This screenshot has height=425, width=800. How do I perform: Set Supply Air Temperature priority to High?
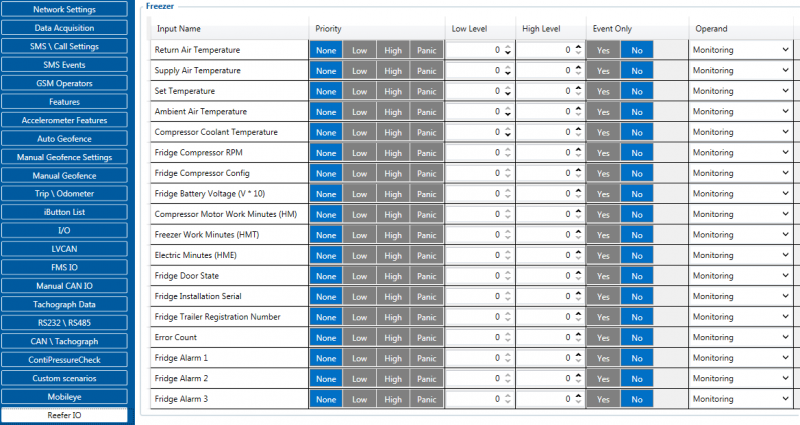coord(393,71)
